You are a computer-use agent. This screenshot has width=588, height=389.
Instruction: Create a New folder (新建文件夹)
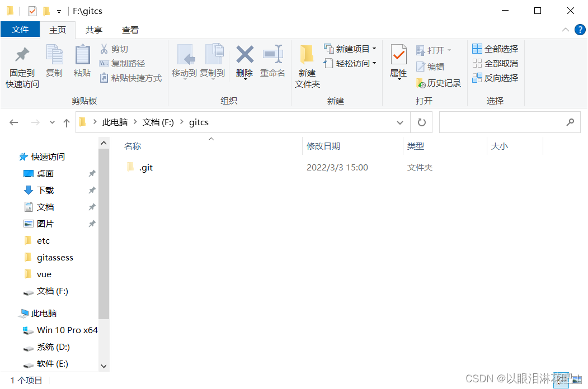[307, 67]
